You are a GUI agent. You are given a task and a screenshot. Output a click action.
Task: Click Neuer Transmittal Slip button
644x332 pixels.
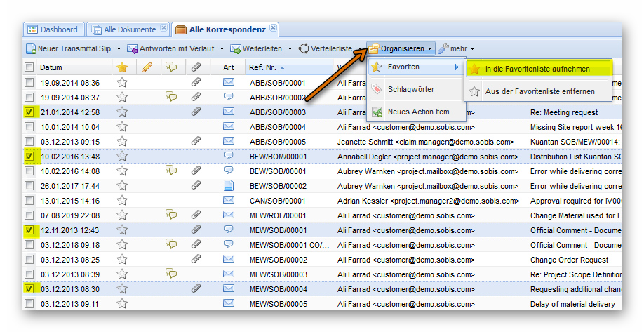point(68,48)
